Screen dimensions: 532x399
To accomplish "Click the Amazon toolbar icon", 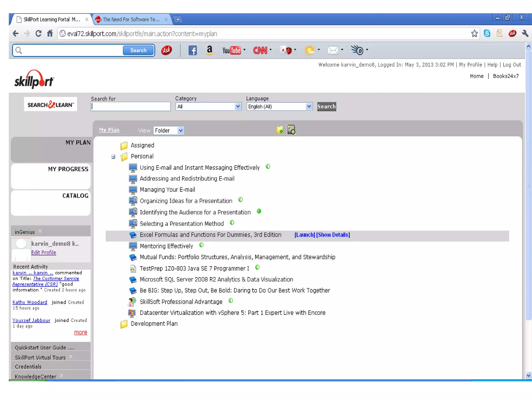I will point(209,50).
